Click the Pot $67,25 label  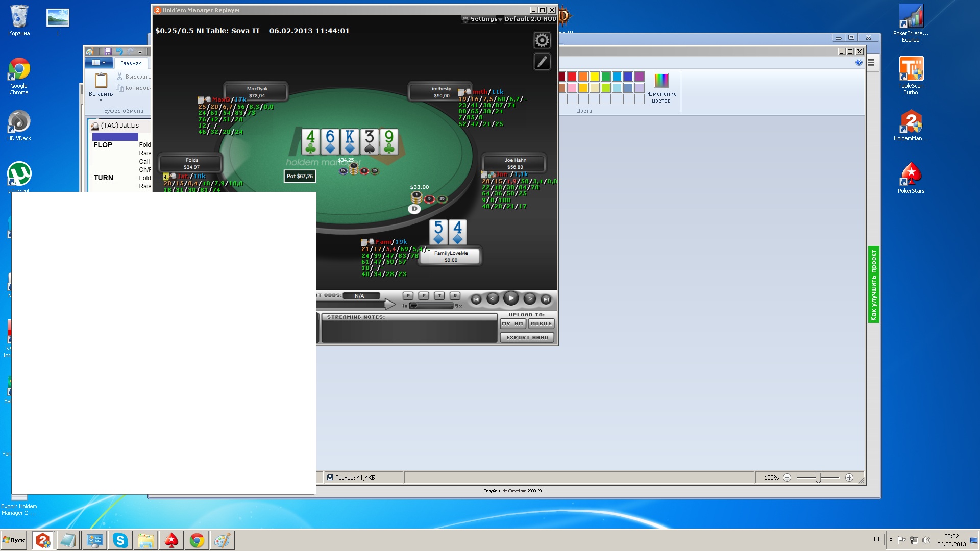click(x=300, y=176)
